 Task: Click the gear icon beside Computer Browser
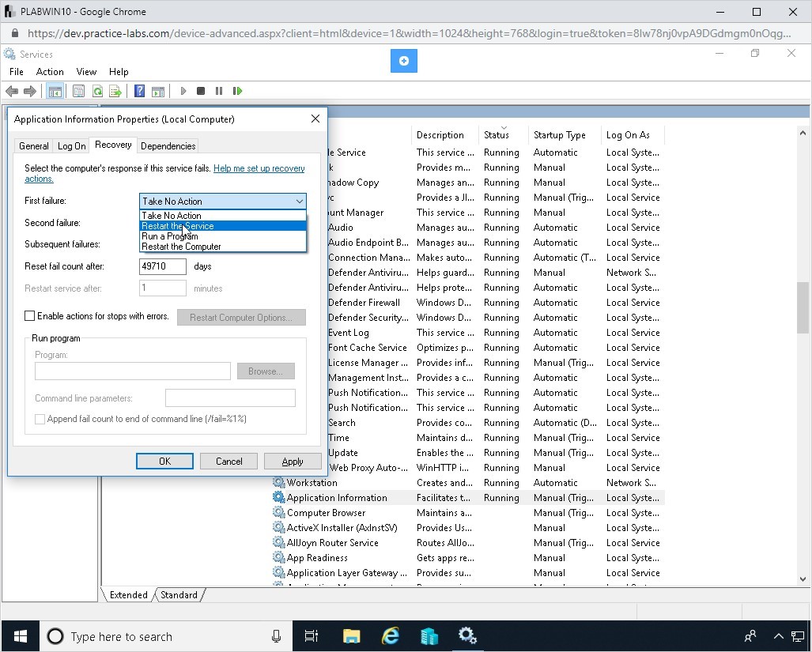(278, 512)
